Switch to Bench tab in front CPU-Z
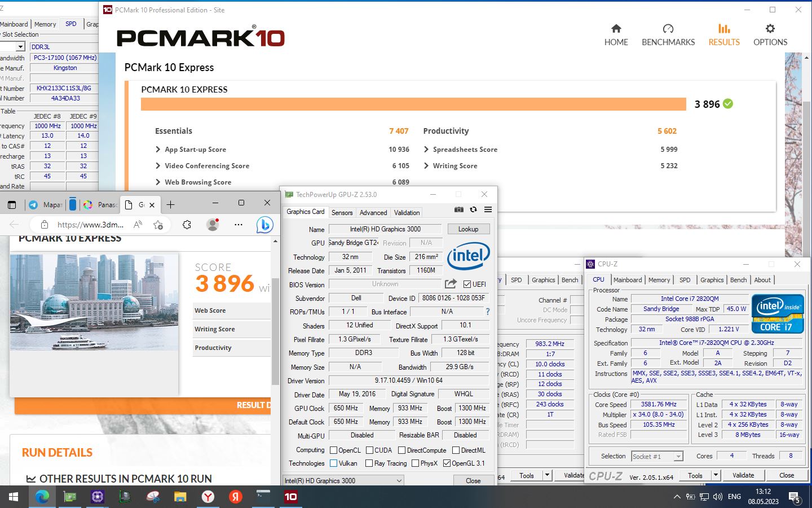The image size is (812, 508). tap(738, 280)
